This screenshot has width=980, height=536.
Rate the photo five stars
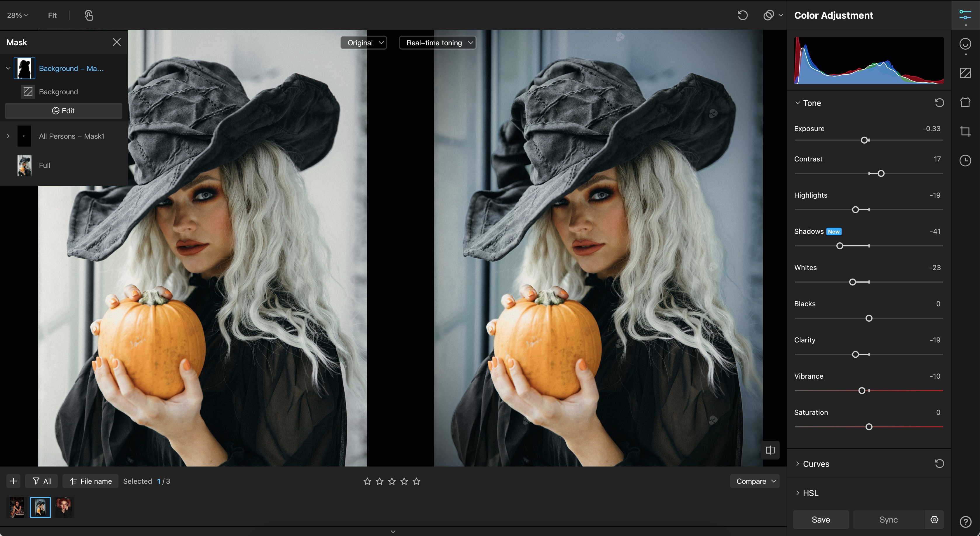tap(416, 481)
